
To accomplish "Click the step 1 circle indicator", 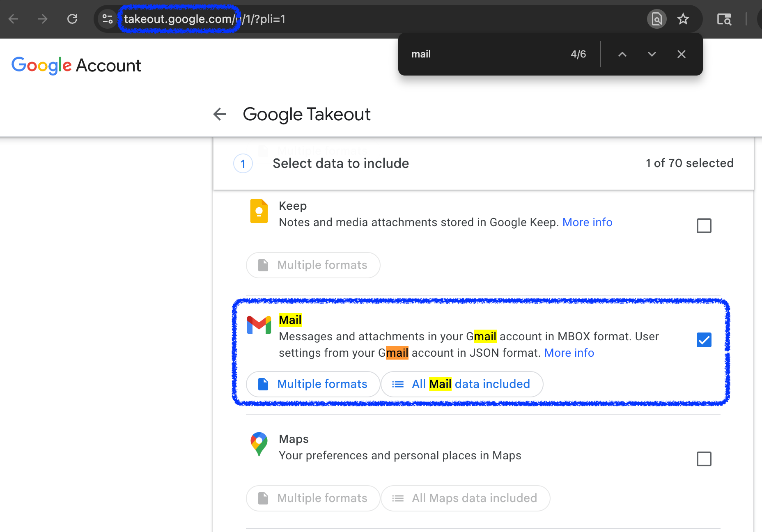I will click(x=243, y=164).
